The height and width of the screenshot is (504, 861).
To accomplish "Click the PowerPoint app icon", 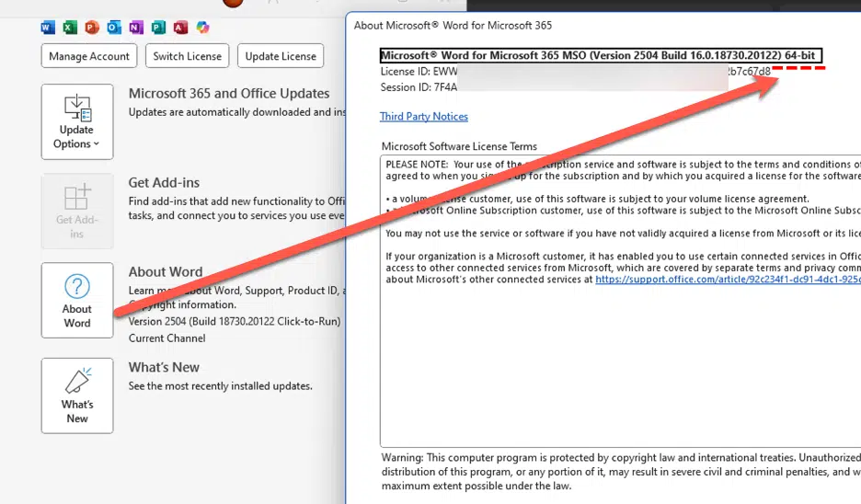I will coord(92,27).
